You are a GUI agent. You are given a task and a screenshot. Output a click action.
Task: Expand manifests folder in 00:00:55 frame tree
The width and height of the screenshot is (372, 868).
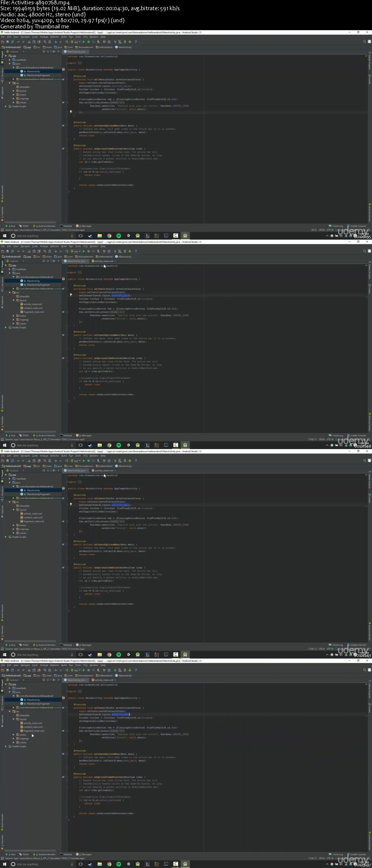click(10, 60)
